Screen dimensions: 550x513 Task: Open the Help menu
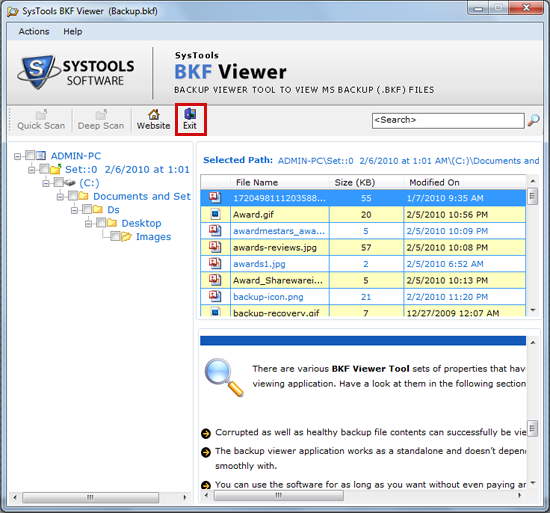73,32
